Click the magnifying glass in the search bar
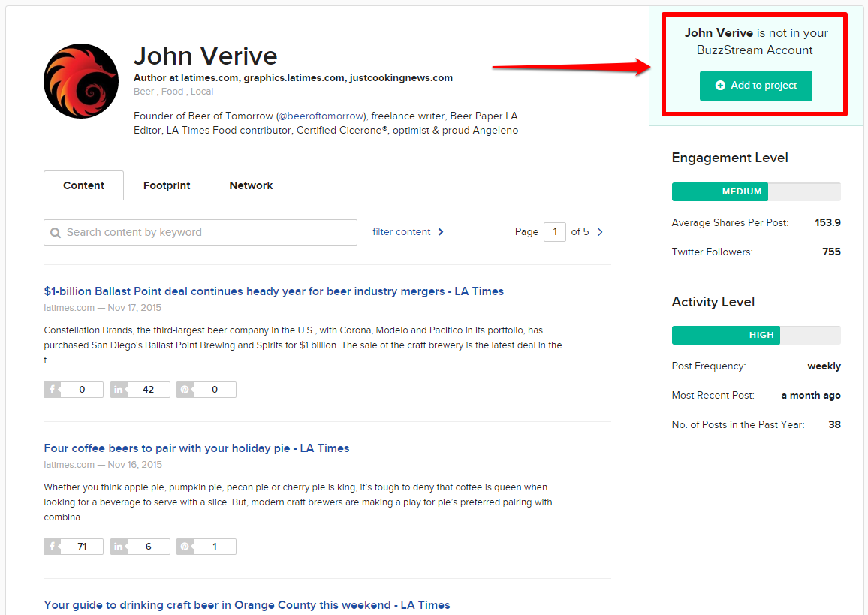Screen dimensions: 868x615 click(x=56, y=232)
